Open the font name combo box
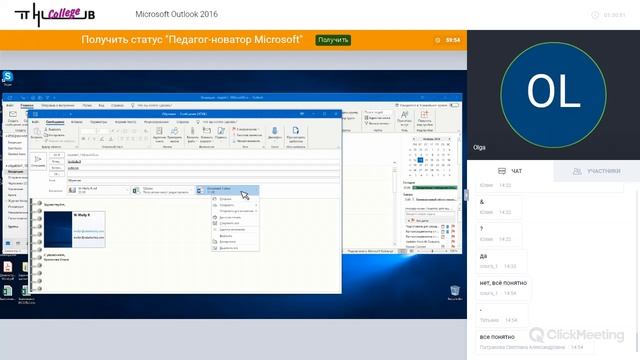The width and height of the screenshot is (640, 360). [x=88, y=131]
